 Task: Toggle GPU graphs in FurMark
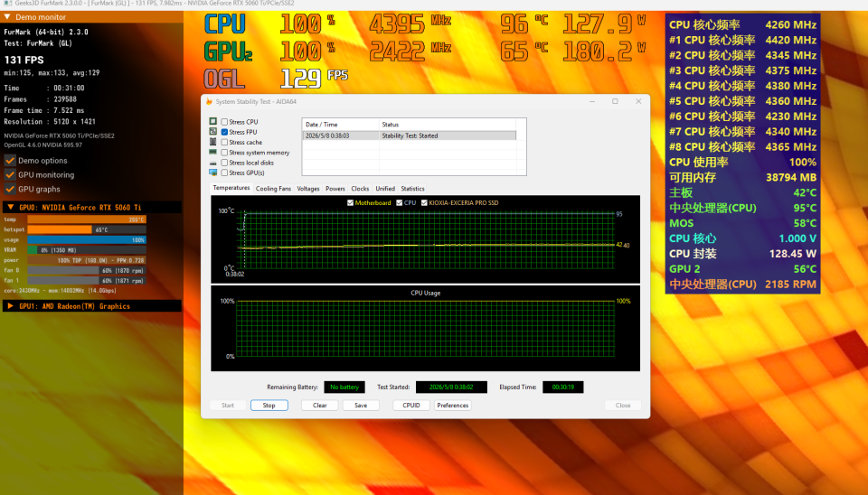click(x=10, y=189)
